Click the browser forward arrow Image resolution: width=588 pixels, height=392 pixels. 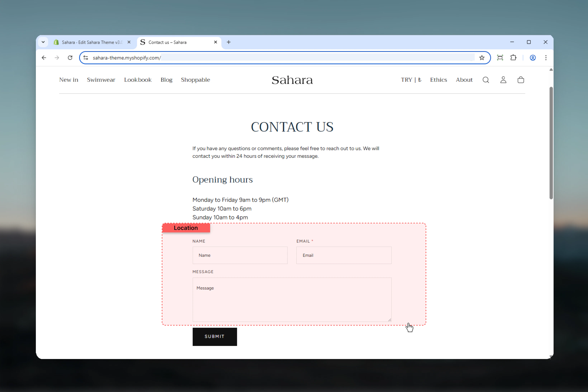point(57,58)
